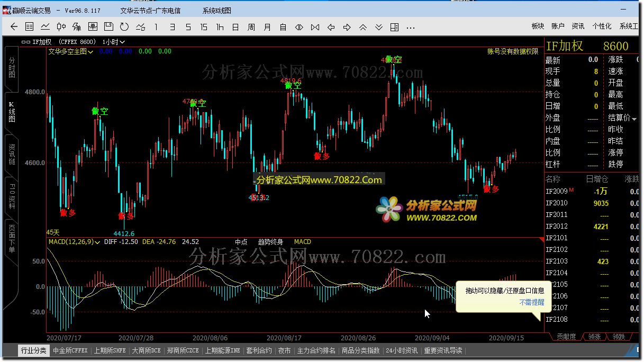The image size is (644, 362).
Task: Select the 上期所SHFE bottom tab
Action: coord(110,350)
